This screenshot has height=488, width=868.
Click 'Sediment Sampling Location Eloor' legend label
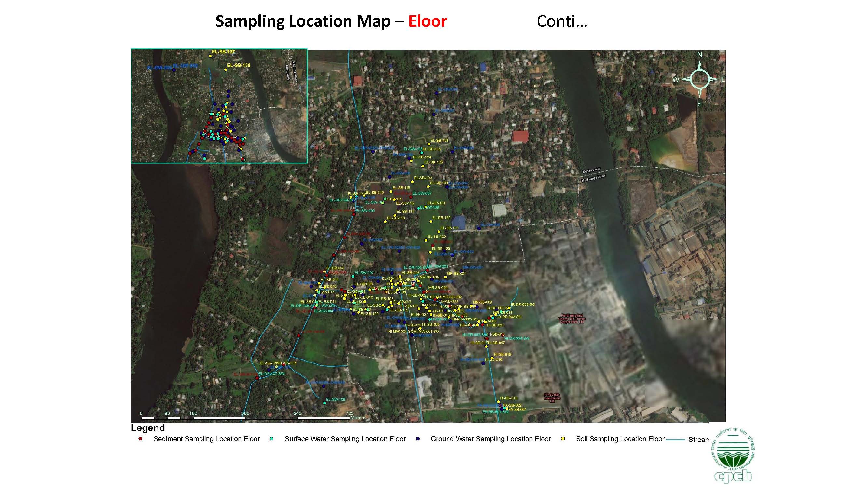click(x=207, y=439)
